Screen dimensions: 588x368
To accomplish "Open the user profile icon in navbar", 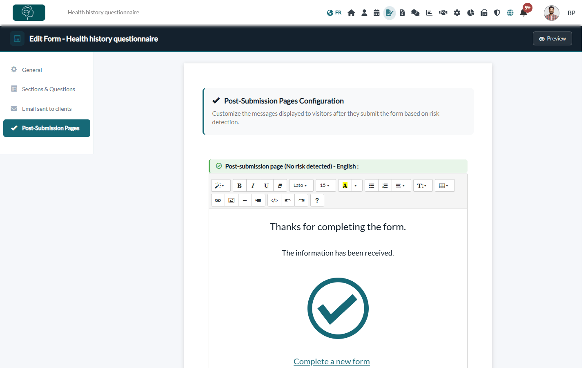I will [x=364, y=13].
